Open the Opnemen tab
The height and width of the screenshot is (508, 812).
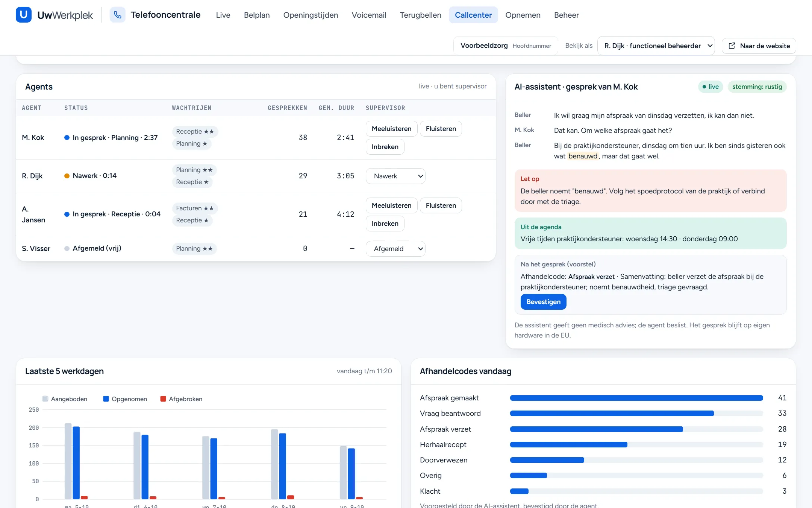(523, 15)
